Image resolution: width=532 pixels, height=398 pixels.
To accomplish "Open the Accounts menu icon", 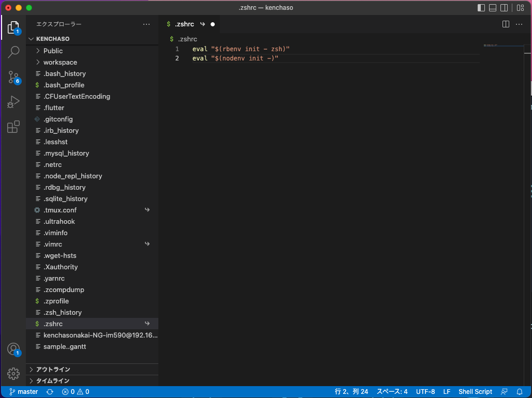I will [13, 349].
